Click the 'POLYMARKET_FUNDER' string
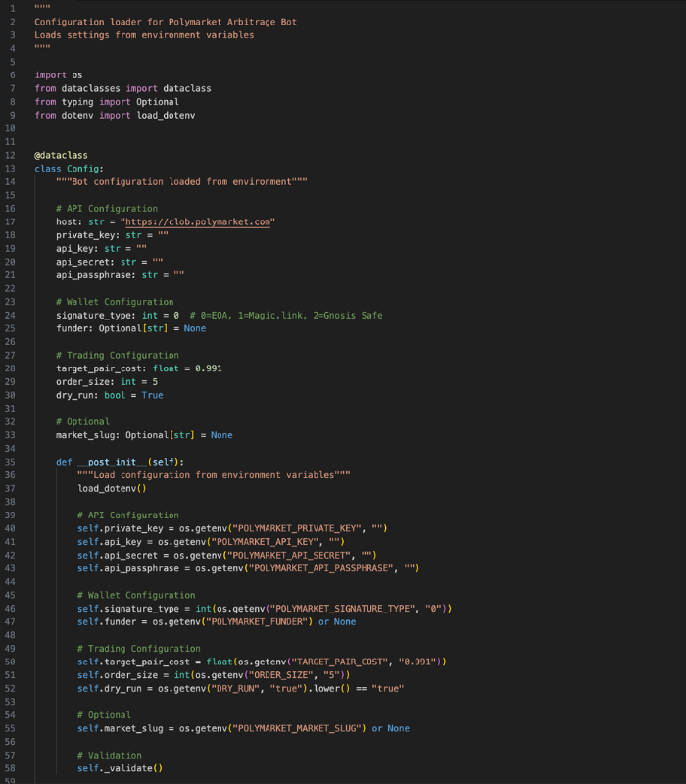Viewport: 686px width, 784px height. click(257, 622)
